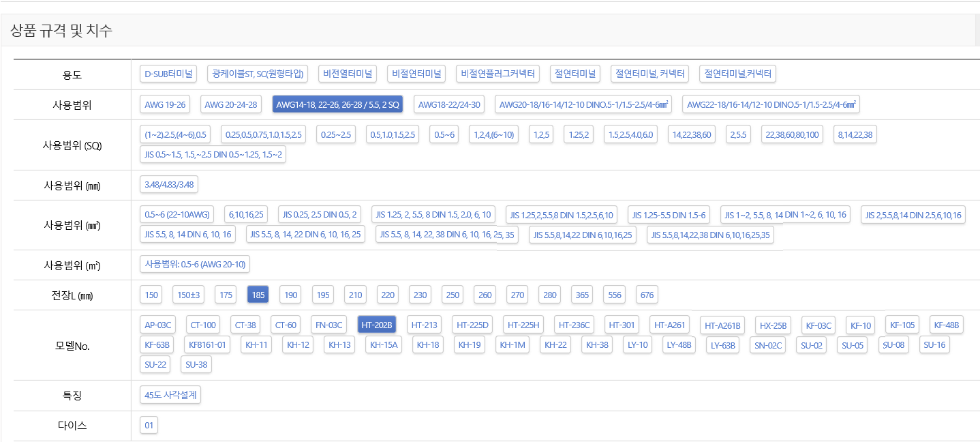Select model SU-38
The image size is (980, 442).
click(197, 365)
